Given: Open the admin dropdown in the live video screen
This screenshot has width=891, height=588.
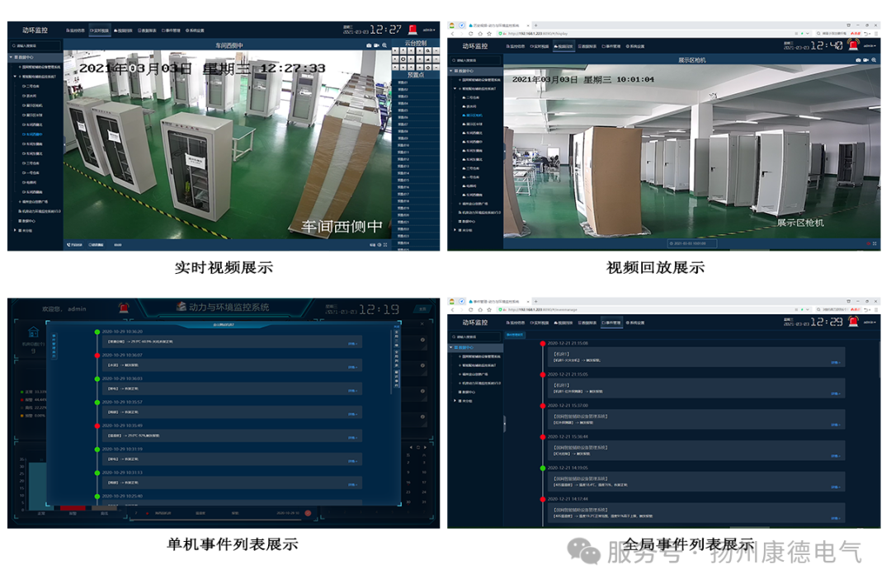Looking at the screenshot, I should (x=429, y=31).
